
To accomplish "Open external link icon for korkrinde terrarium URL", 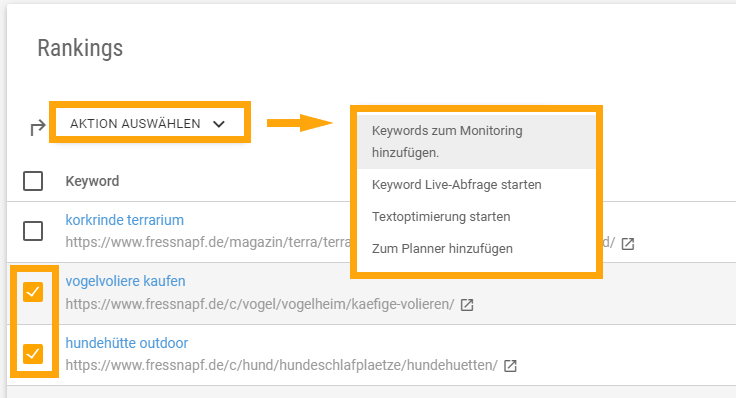I will point(628,244).
